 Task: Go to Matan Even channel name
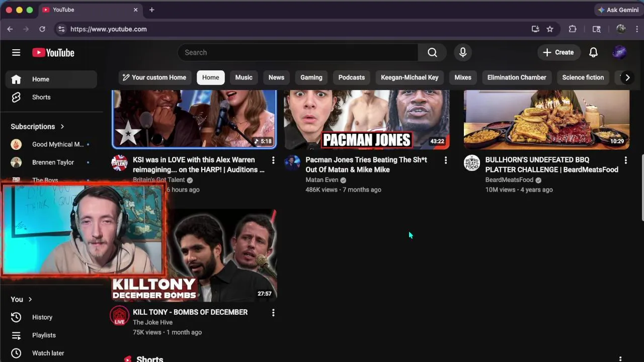(322, 180)
